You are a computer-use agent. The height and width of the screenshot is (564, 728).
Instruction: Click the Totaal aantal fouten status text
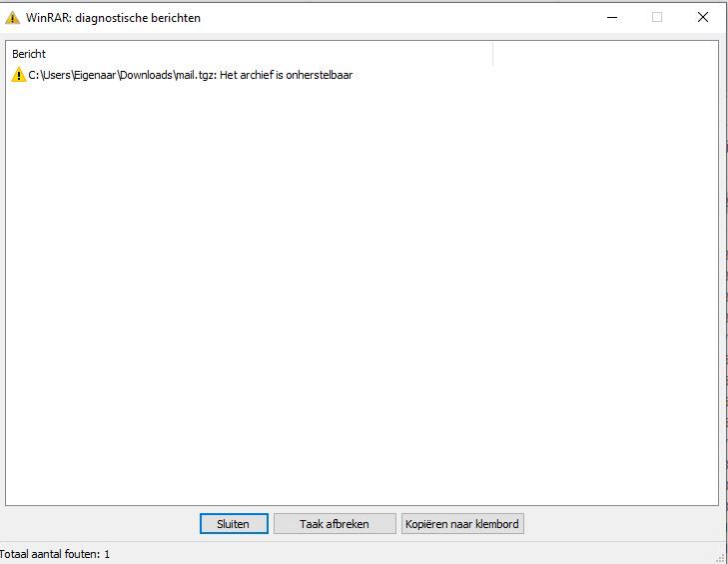pos(55,554)
